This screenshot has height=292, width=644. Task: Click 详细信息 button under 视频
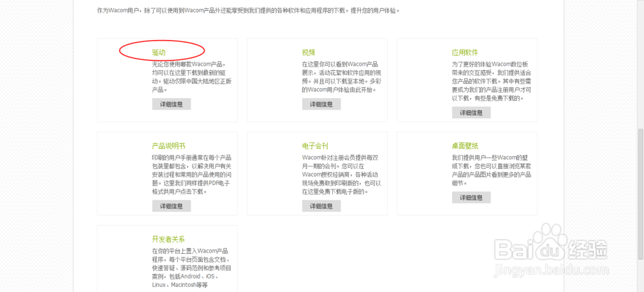[x=321, y=104]
